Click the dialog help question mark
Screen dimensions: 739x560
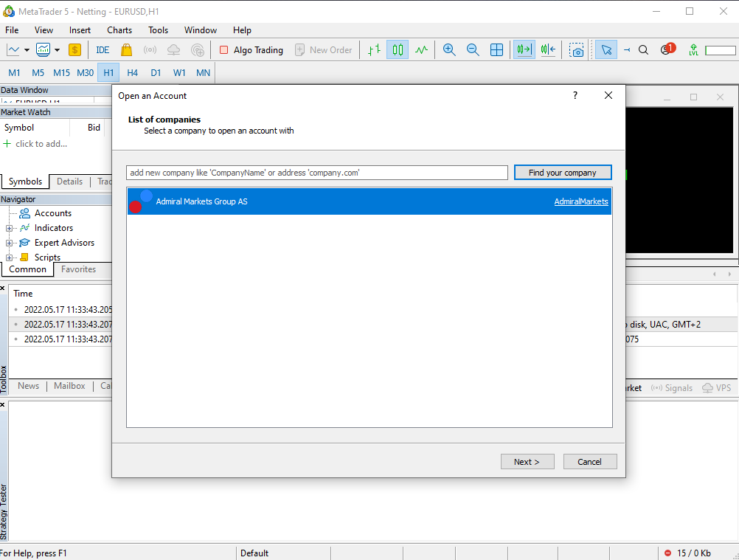[x=575, y=96]
